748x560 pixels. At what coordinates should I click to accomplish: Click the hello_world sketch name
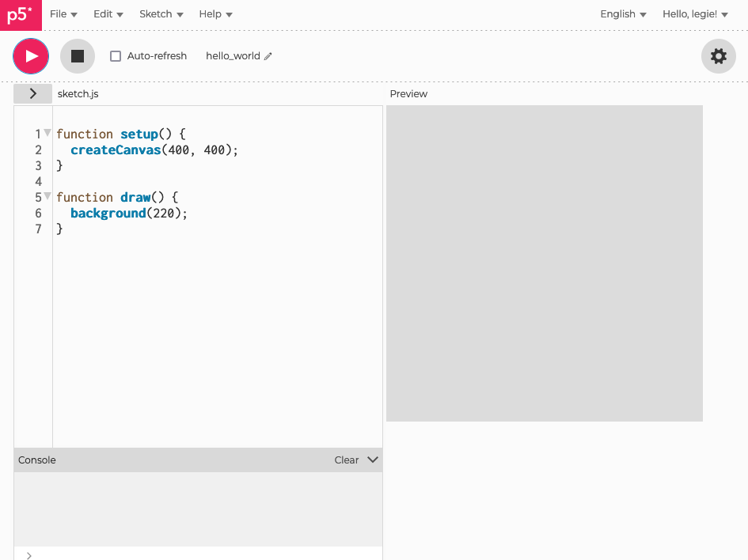233,56
